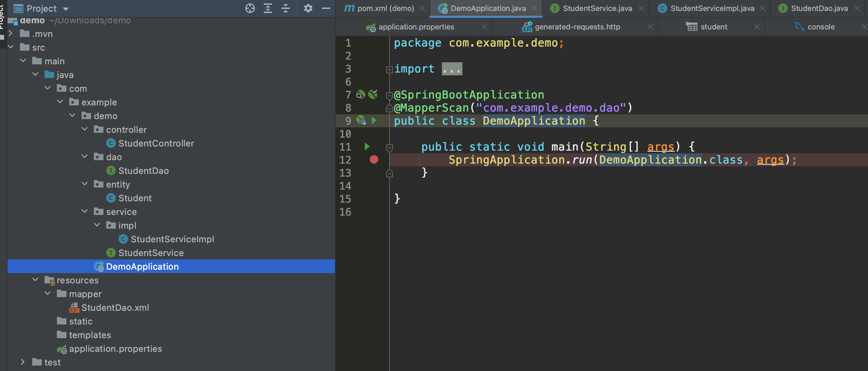Open StudentDao.xml in the mapper folder
The height and width of the screenshot is (371, 868).
point(115,308)
